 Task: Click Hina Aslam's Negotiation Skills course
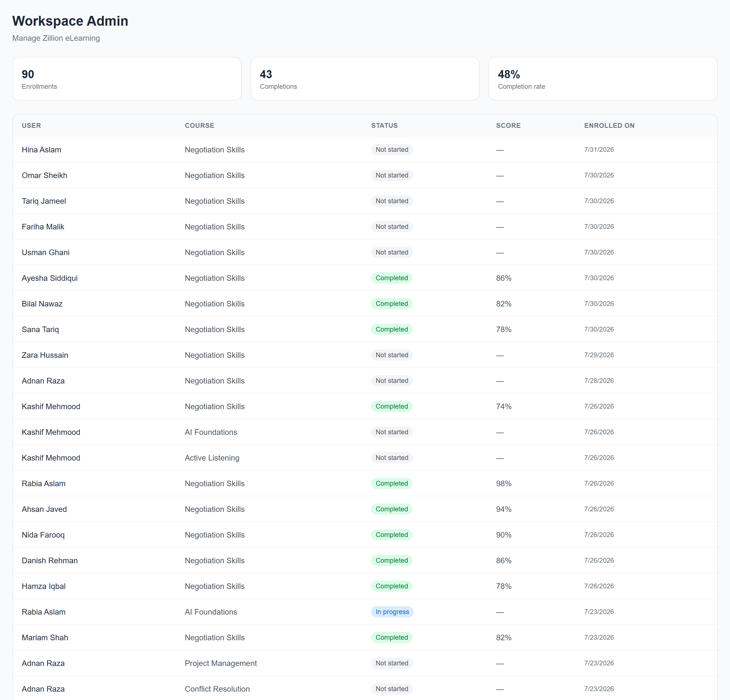tap(215, 150)
